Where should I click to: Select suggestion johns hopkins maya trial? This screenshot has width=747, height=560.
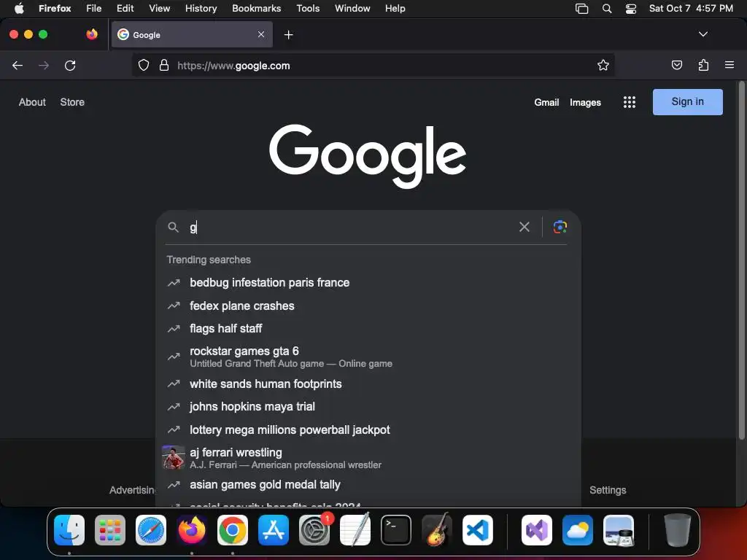coord(368,407)
